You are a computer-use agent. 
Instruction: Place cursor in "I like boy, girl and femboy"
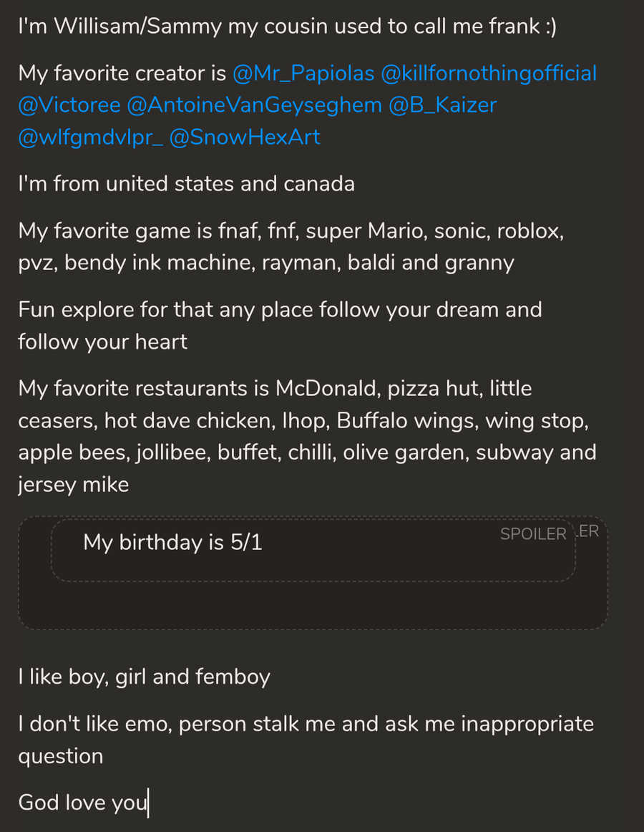(144, 677)
